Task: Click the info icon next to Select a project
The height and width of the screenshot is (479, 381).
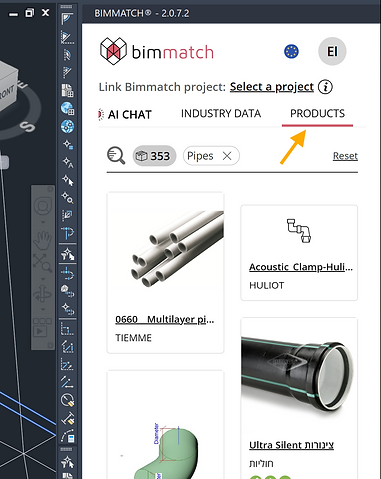Action: [x=325, y=87]
